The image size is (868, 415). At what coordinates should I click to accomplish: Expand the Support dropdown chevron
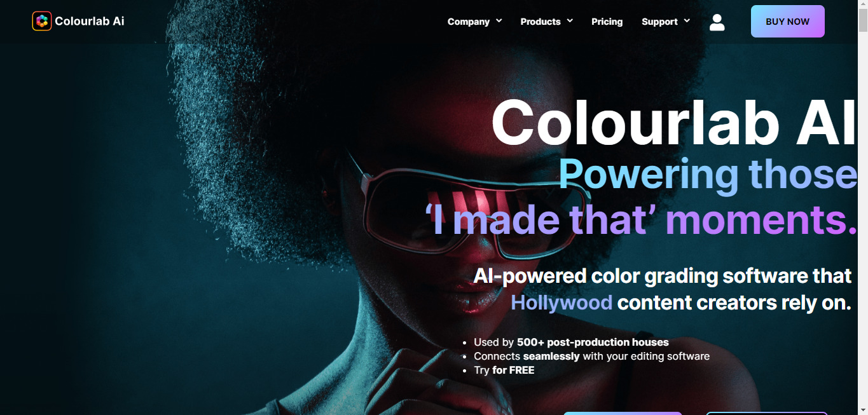coord(687,21)
